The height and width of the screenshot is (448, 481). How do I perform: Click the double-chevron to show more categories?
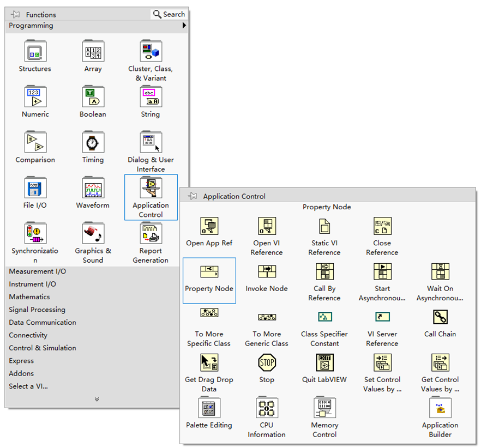[x=97, y=399]
